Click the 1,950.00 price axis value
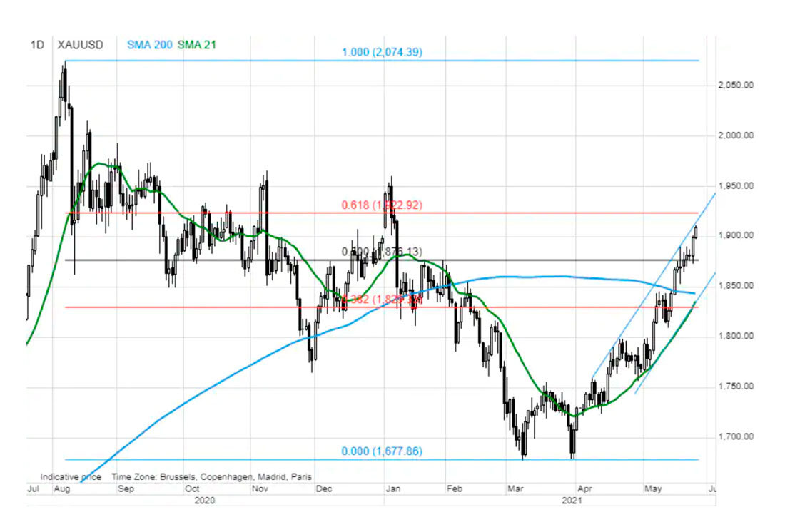785x532 pixels. pos(736,185)
